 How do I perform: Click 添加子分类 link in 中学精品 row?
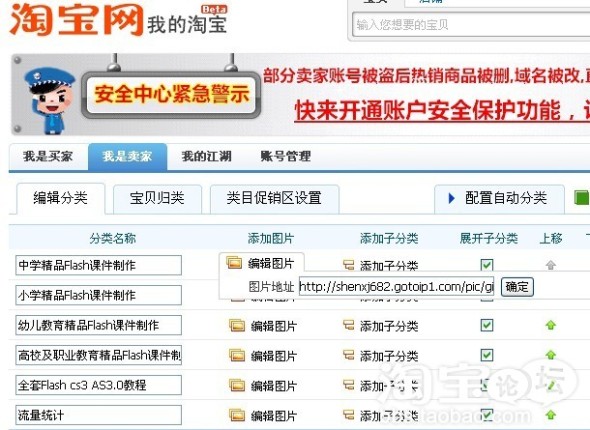(x=389, y=265)
